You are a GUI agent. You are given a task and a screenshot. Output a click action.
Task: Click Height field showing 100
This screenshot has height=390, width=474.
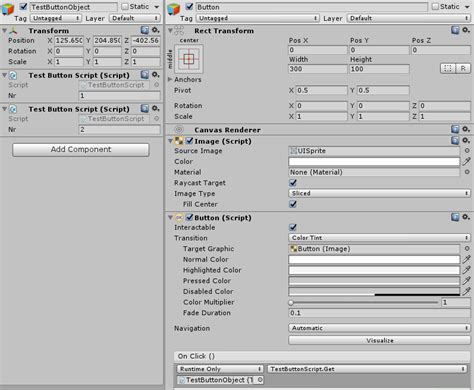(x=379, y=69)
